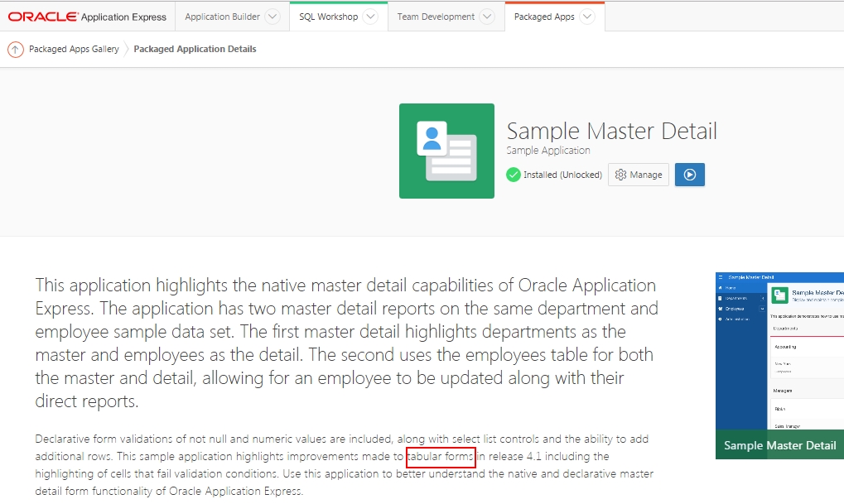Click the Sample Master Detail heading

[611, 131]
